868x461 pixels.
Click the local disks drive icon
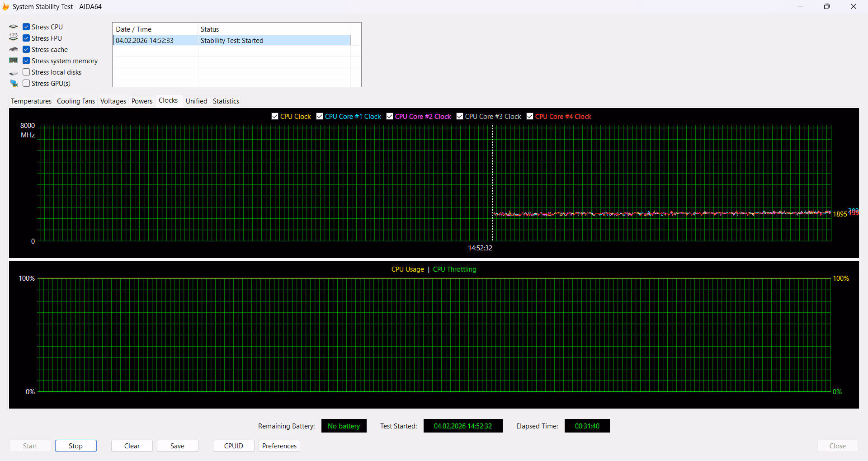pyautogui.click(x=14, y=72)
